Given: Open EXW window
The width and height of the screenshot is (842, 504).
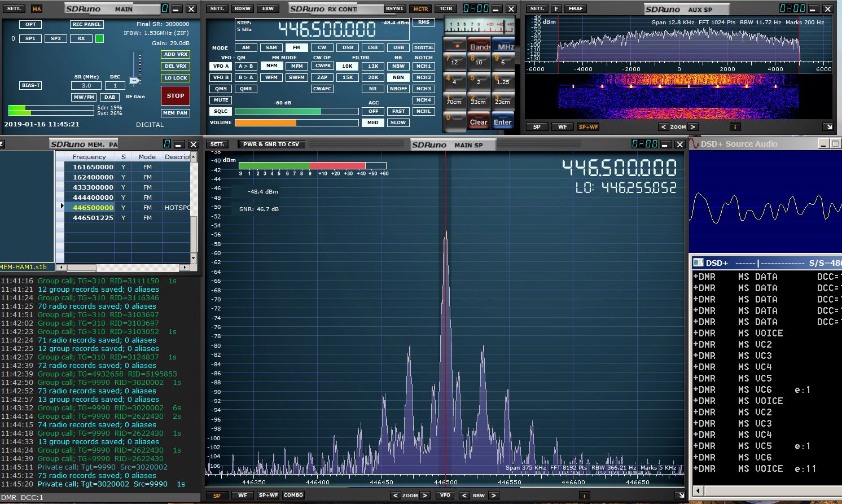Looking at the screenshot, I should (x=268, y=8).
